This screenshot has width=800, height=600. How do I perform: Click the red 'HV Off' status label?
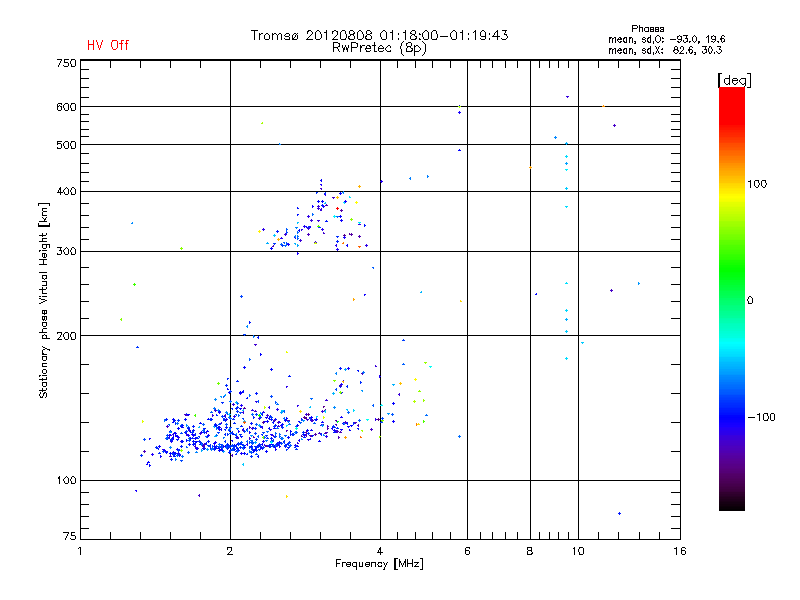[x=108, y=45]
